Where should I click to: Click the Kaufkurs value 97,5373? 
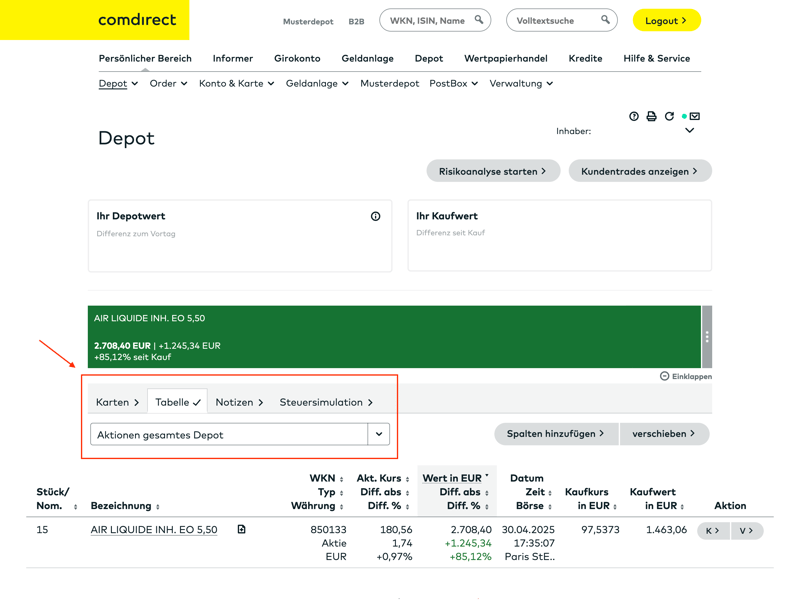[601, 530]
